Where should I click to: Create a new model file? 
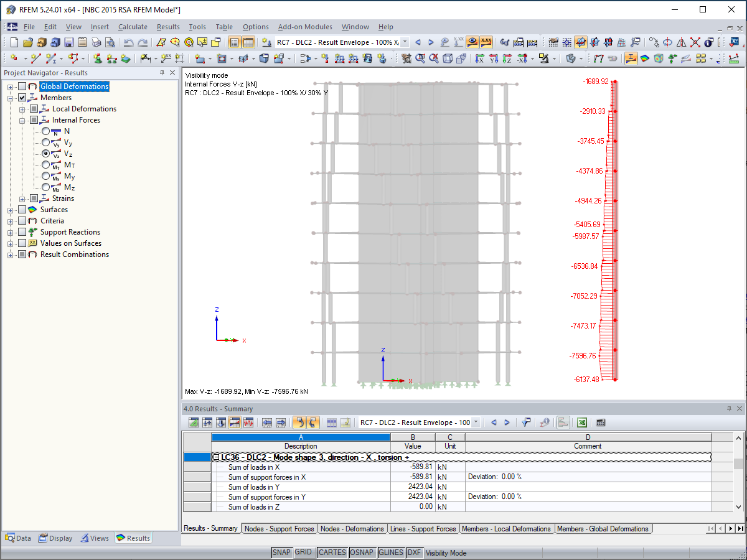[x=14, y=42]
